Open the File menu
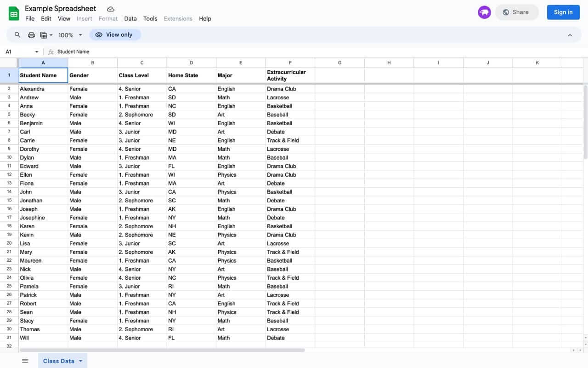 pos(30,19)
